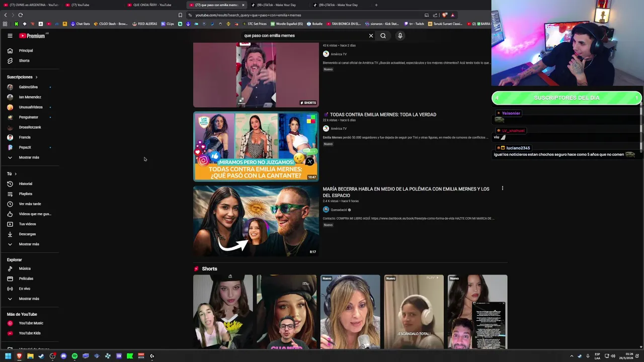This screenshot has height=362, width=644.
Task: Play the Todas contra Emilia Mernes thumbnail
Action: click(256, 146)
